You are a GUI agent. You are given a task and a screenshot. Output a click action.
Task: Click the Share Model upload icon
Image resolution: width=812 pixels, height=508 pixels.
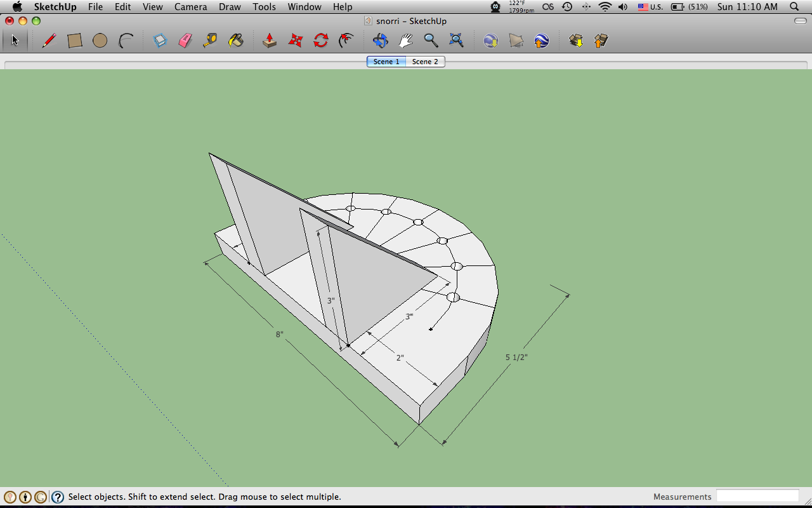[x=601, y=41]
